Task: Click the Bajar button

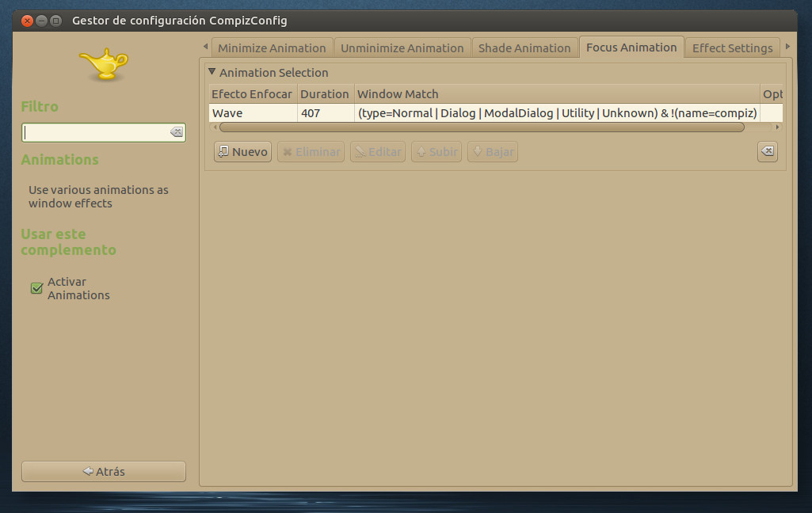Action: (x=493, y=152)
